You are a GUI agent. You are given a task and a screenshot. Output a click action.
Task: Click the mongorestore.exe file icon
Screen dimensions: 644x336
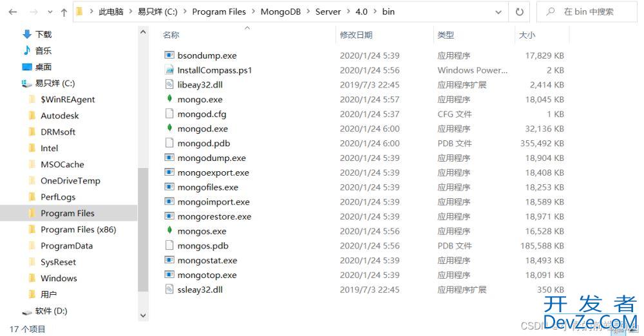coord(169,216)
